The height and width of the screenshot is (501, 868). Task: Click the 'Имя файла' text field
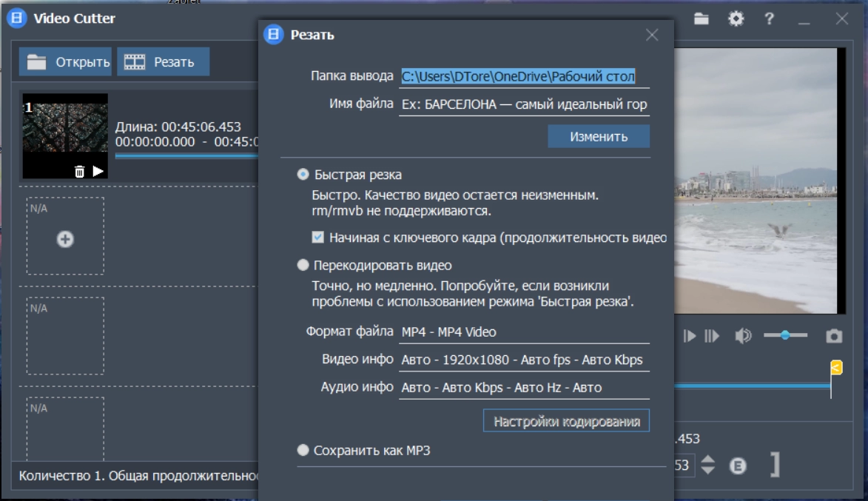(524, 104)
